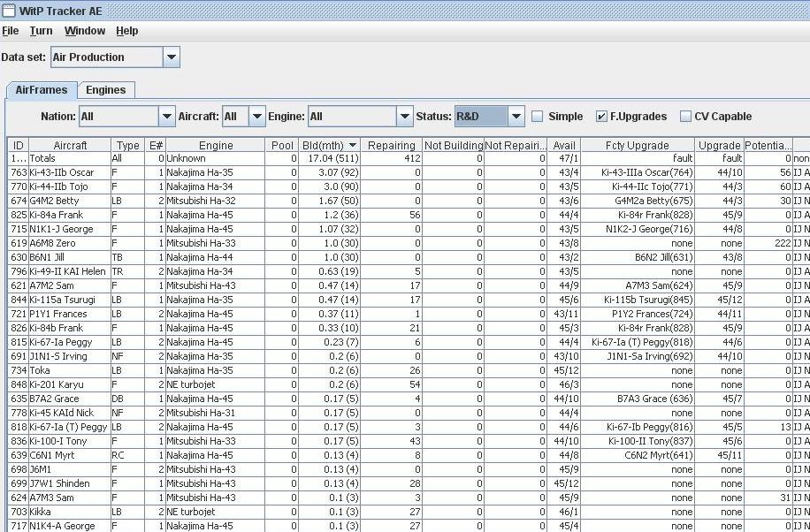The height and width of the screenshot is (532, 810).
Task: Switch to the Engines tab
Action: [106, 90]
